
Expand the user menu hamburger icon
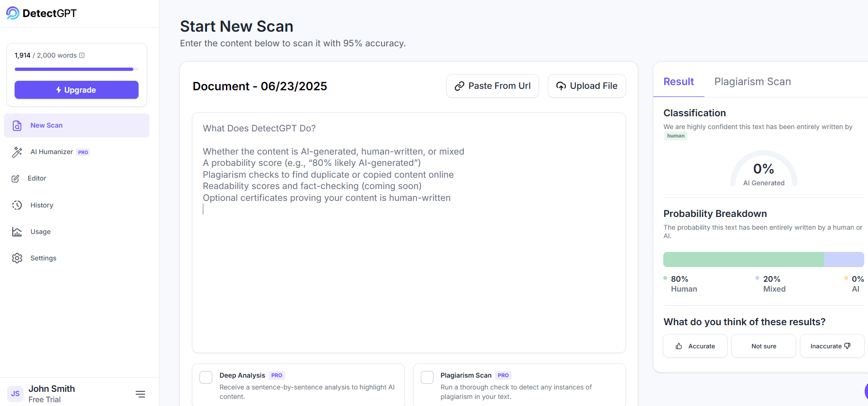[140, 394]
